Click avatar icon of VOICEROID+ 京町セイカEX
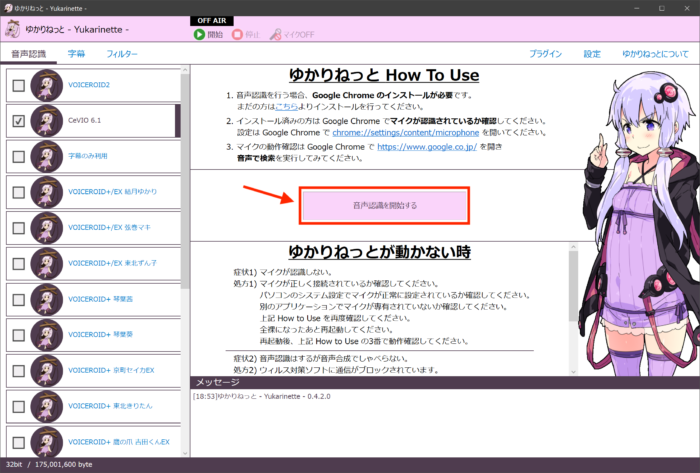The height and width of the screenshot is (473, 700). [47, 370]
